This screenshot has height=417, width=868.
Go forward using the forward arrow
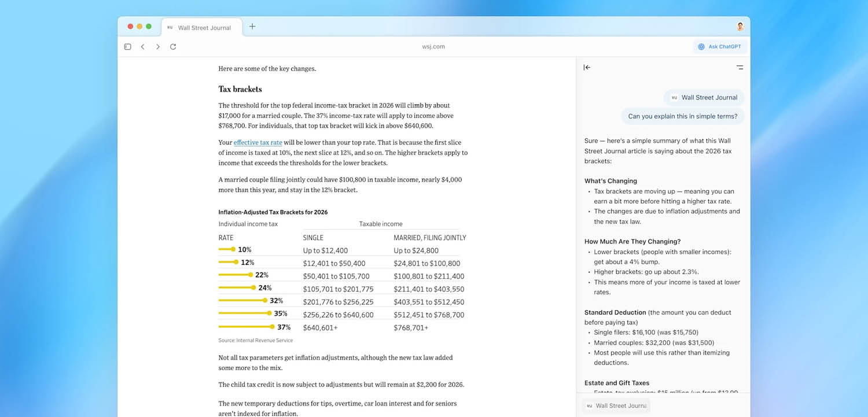click(157, 46)
